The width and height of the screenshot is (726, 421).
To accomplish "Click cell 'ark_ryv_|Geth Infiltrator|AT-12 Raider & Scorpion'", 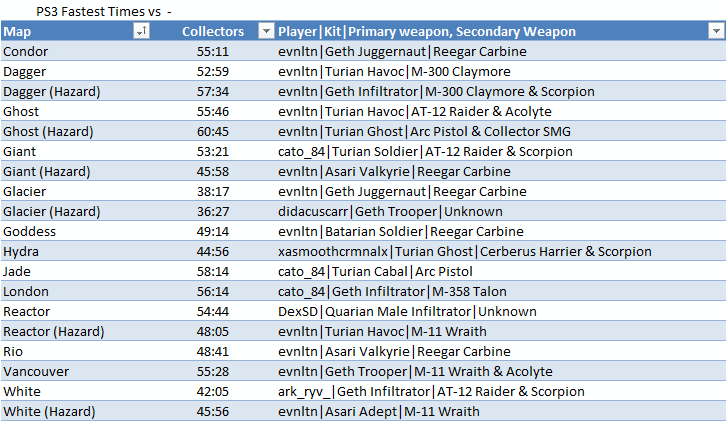I will [501, 391].
